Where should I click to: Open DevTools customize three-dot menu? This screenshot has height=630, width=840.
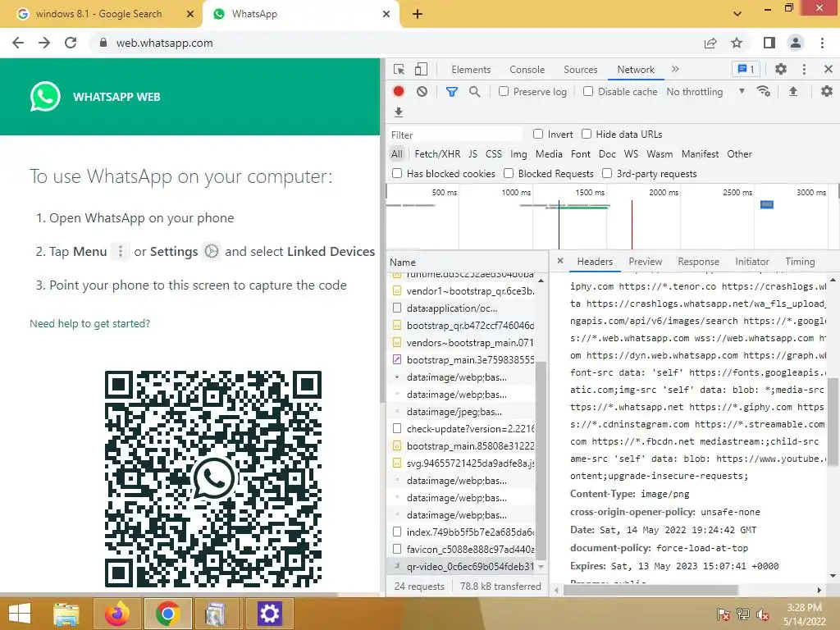(804, 69)
